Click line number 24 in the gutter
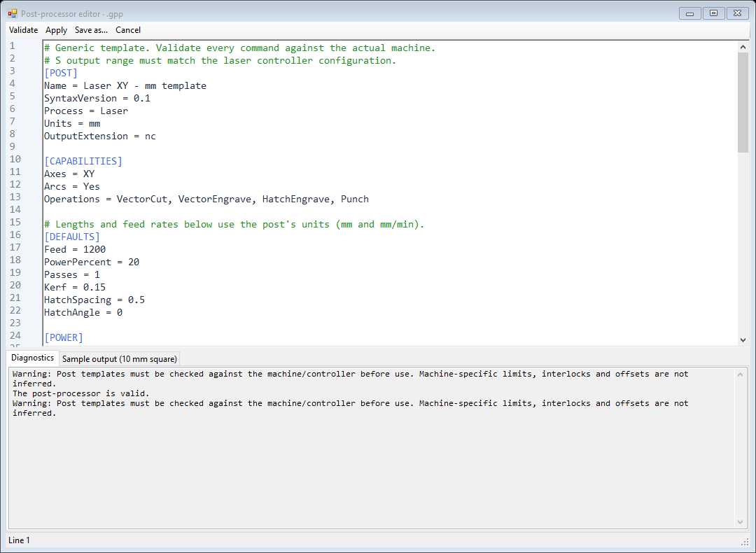 (x=15, y=335)
